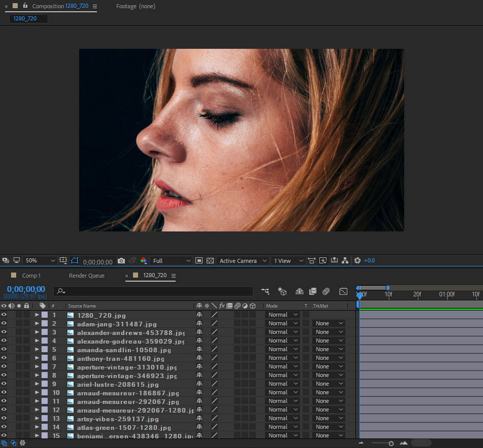Click the Reset Exposure icon
The width and height of the screenshot is (483, 448).
[x=357, y=261]
